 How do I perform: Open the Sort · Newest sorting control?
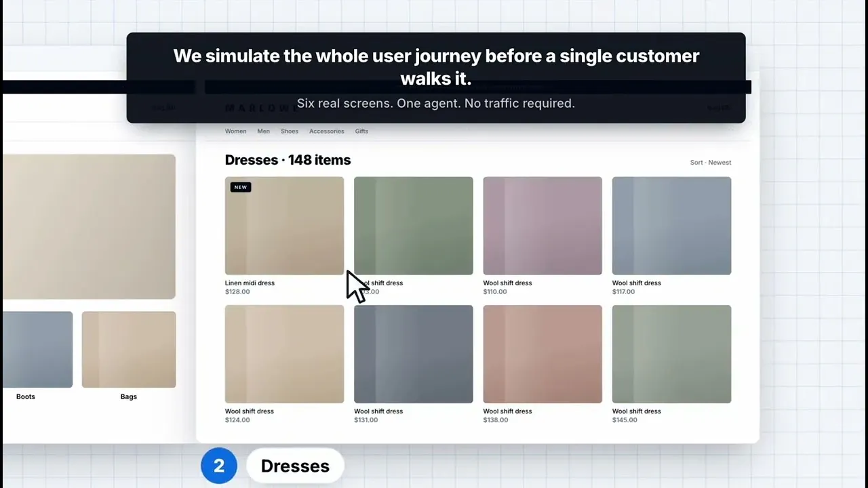coord(711,163)
